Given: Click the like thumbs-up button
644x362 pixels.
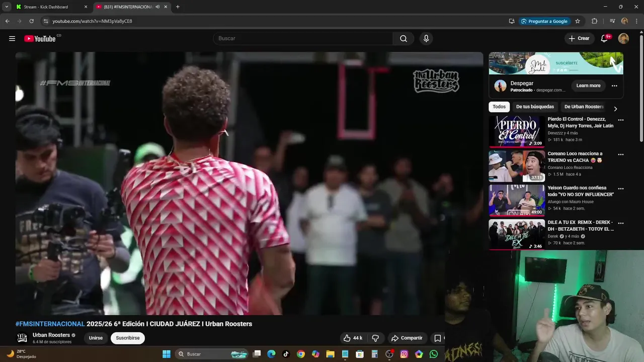Looking at the screenshot, I should click(x=353, y=338).
